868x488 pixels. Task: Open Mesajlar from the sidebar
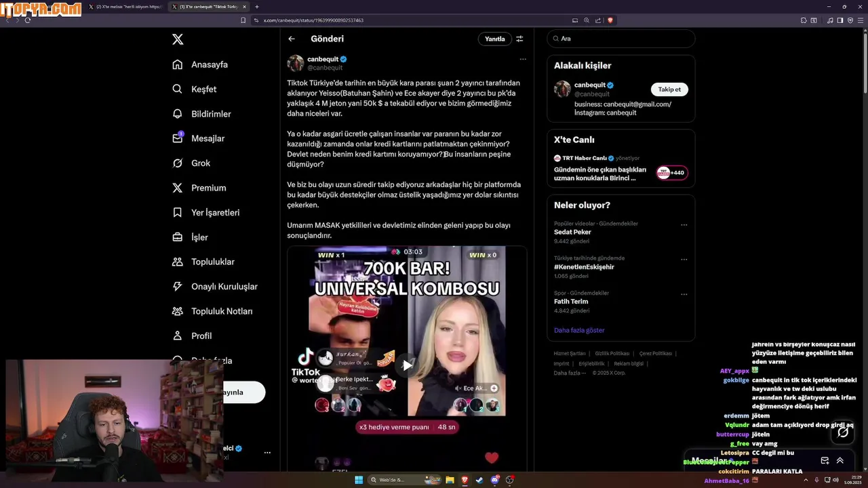click(x=198, y=138)
